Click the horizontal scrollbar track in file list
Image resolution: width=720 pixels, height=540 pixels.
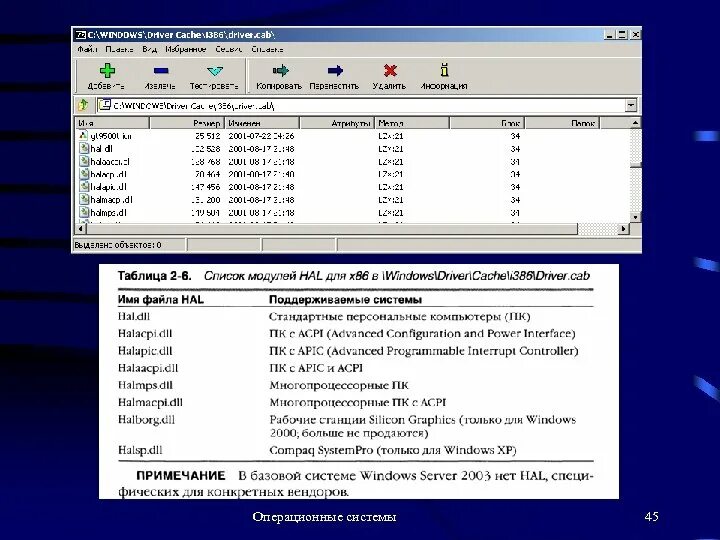(x=598, y=228)
